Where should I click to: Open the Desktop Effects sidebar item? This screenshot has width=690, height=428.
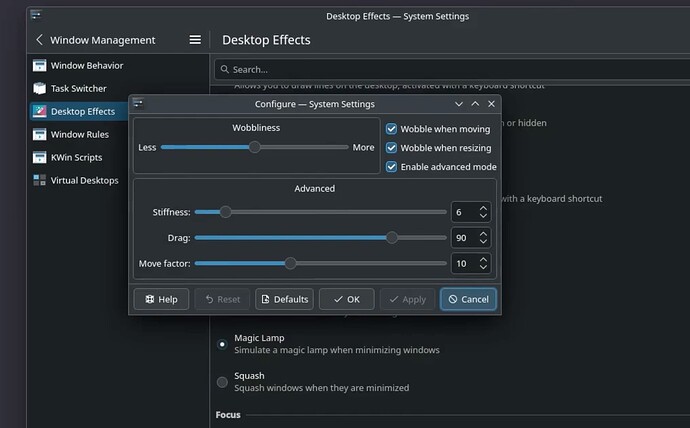tap(82, 111)
